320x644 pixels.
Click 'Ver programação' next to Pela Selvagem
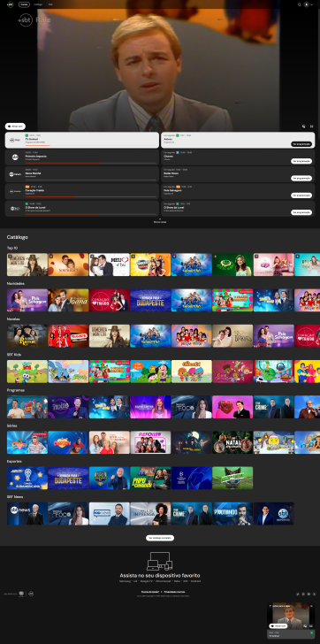pyautogui.click(x=301, y=195)
